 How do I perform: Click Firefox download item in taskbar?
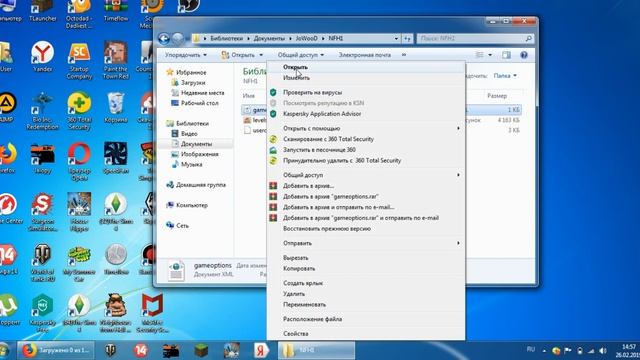point(56,351)
